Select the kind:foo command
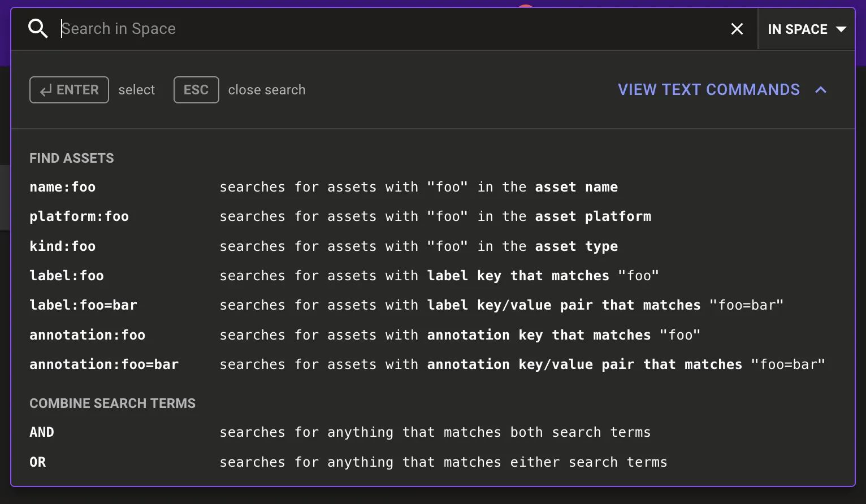Viewport: 866px width, 504px height. [x=63, y=246]
